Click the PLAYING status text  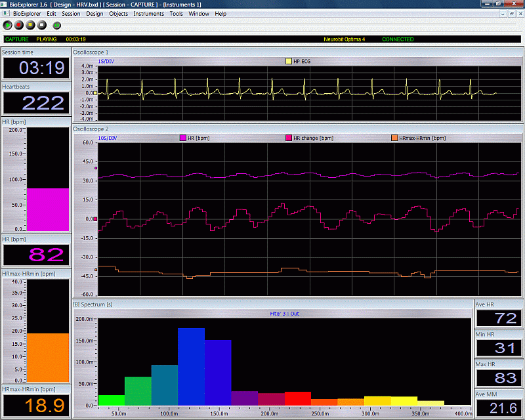coord(47,39)
